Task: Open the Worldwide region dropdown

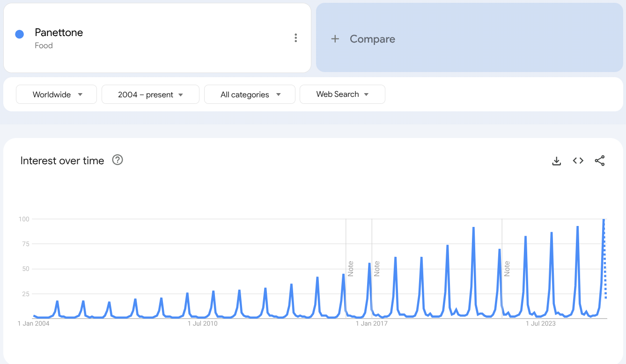Action: [56, 94]
